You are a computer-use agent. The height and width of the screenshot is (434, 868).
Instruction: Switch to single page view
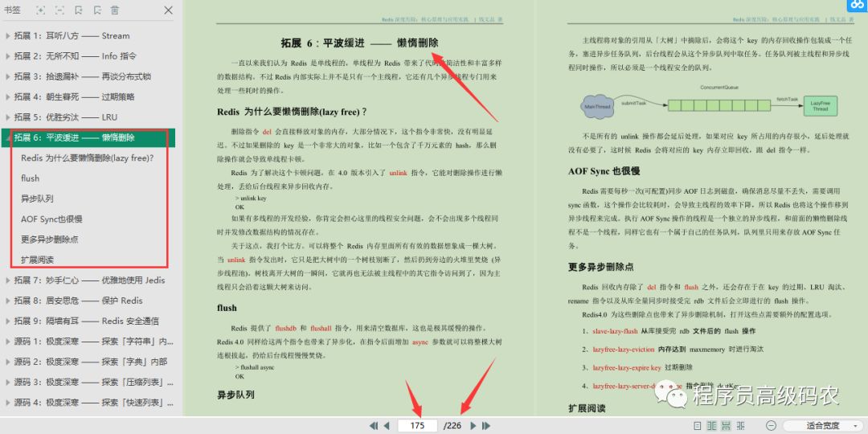(x=698, y=426)
